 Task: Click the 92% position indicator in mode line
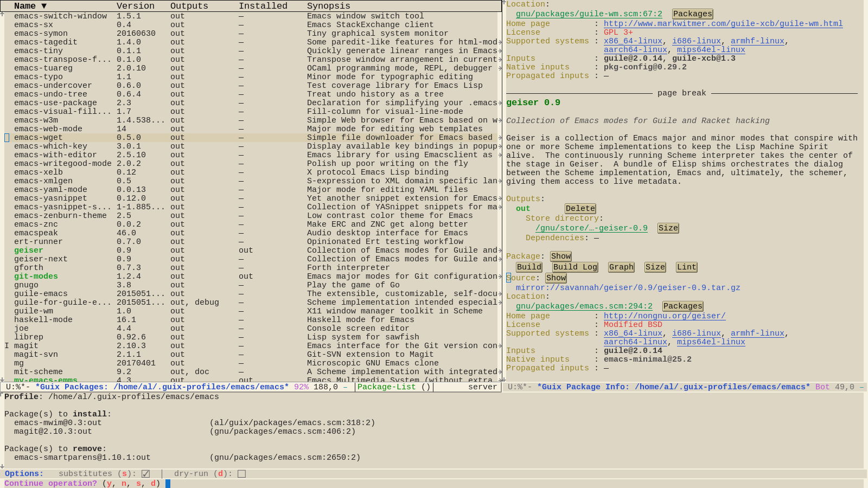click(x=301, y=387)
